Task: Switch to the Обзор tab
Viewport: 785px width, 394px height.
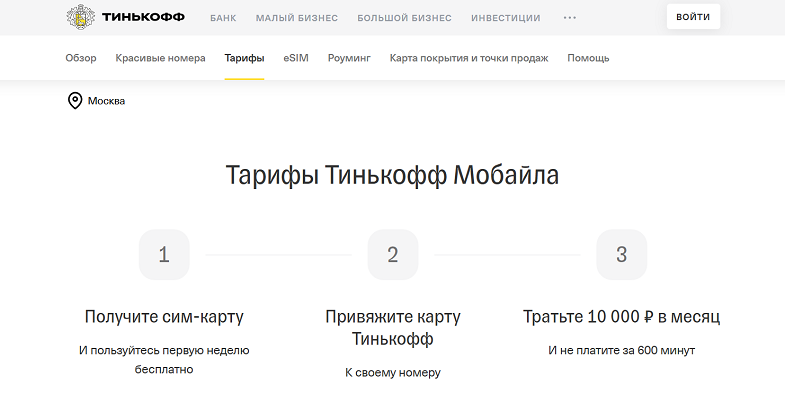Action: (81, 58)
